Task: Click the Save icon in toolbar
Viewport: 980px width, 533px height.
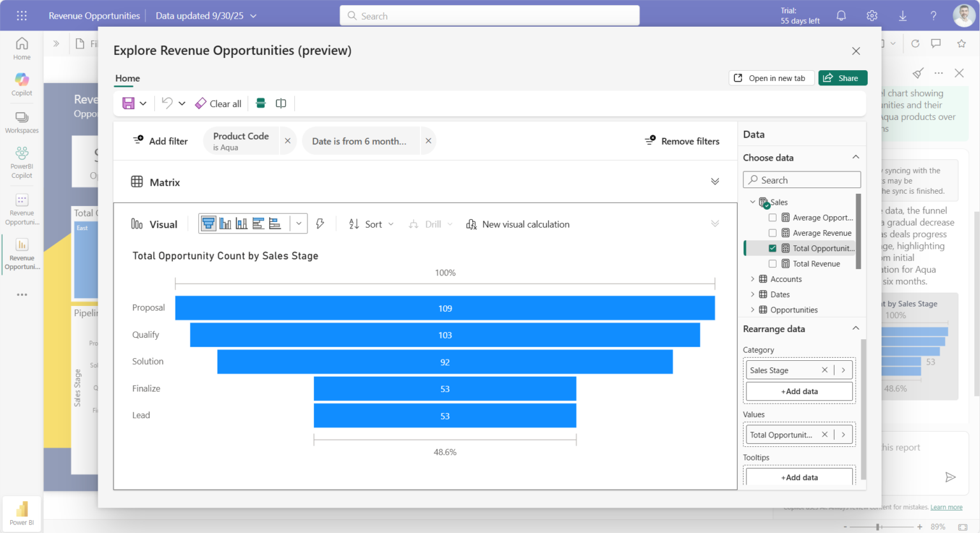Action: [x=129, y=103]
